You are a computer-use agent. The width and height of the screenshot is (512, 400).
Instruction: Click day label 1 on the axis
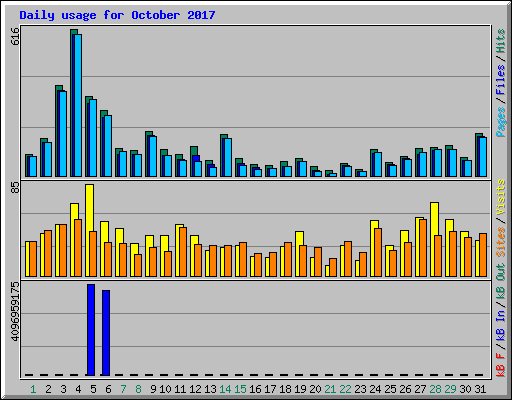[33, 389]
